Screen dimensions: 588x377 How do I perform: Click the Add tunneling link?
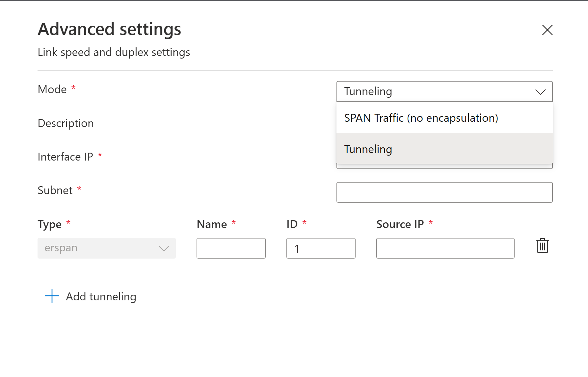[x=101, y=296]
